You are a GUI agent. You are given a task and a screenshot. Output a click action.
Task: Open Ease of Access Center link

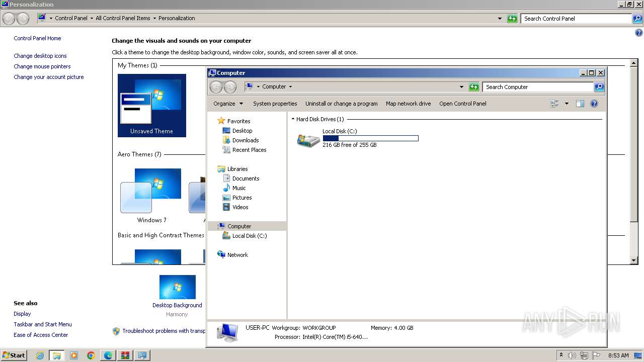tap(41, 335)
